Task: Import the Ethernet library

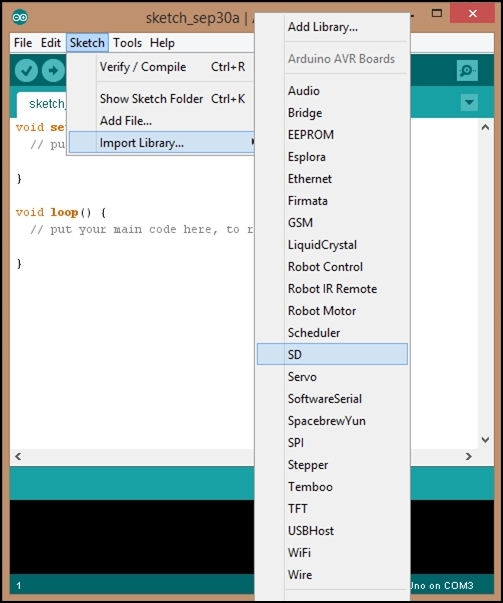Action: coord(332,178)
